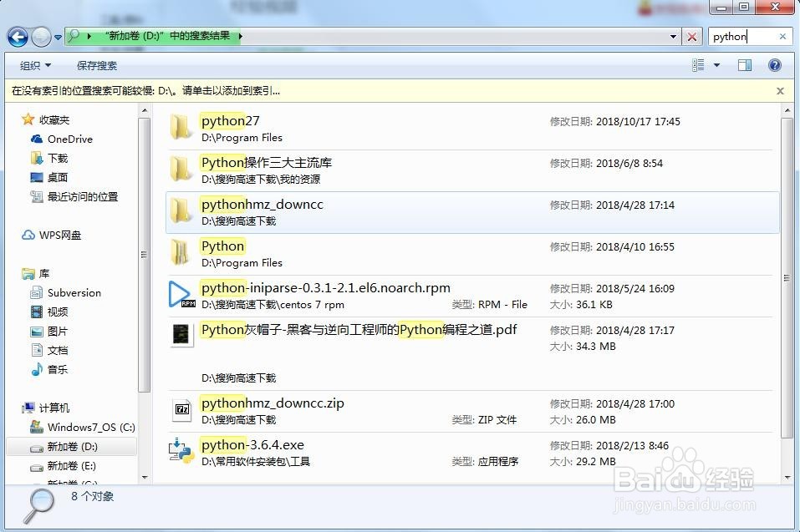This screenshot has width=800, height=532.
Task: Open the 图片 library
Action: (49, 332)
